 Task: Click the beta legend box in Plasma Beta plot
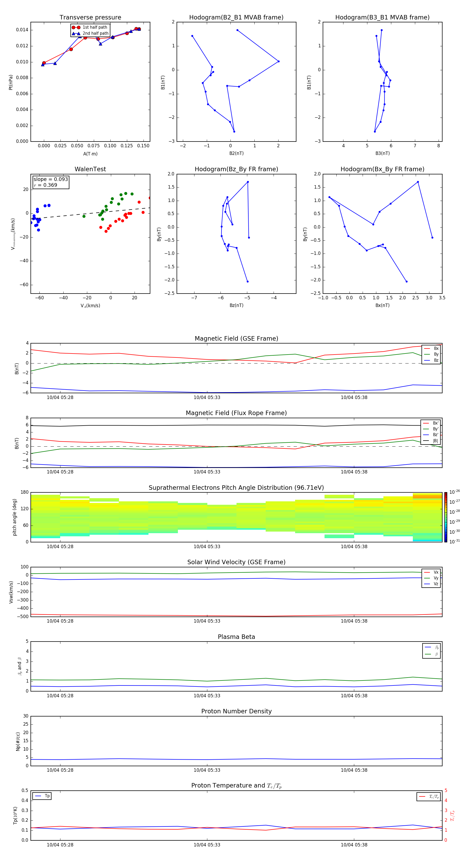[431, 651]
